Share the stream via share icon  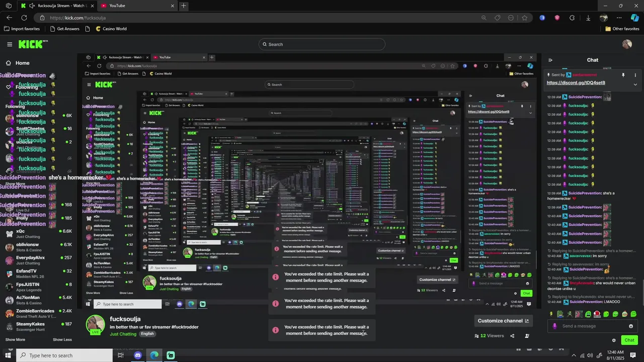[512, 336]
